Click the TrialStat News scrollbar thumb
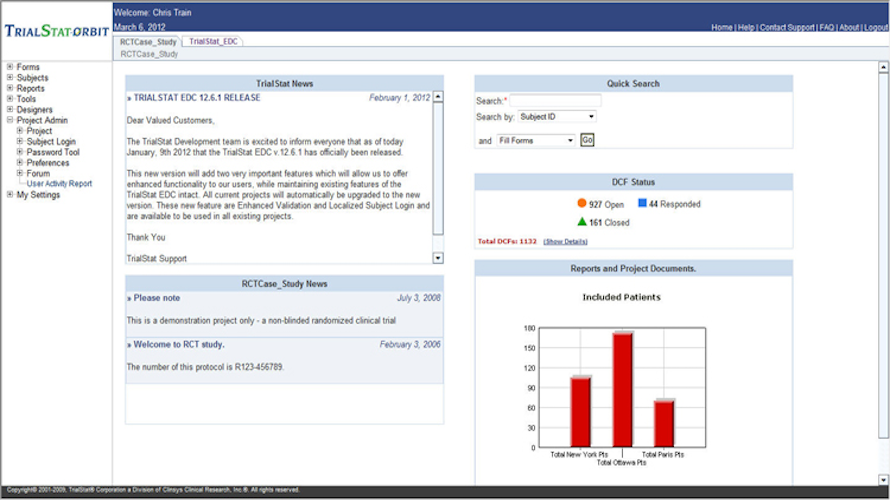This screenshot has width=890, height=500. 438,169
